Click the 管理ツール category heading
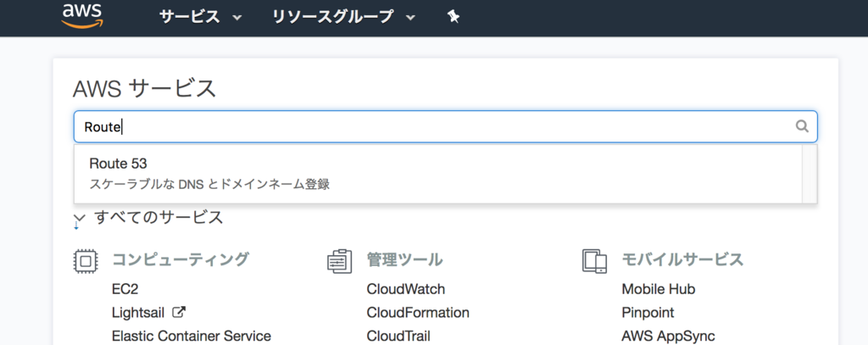 [404, 259]
